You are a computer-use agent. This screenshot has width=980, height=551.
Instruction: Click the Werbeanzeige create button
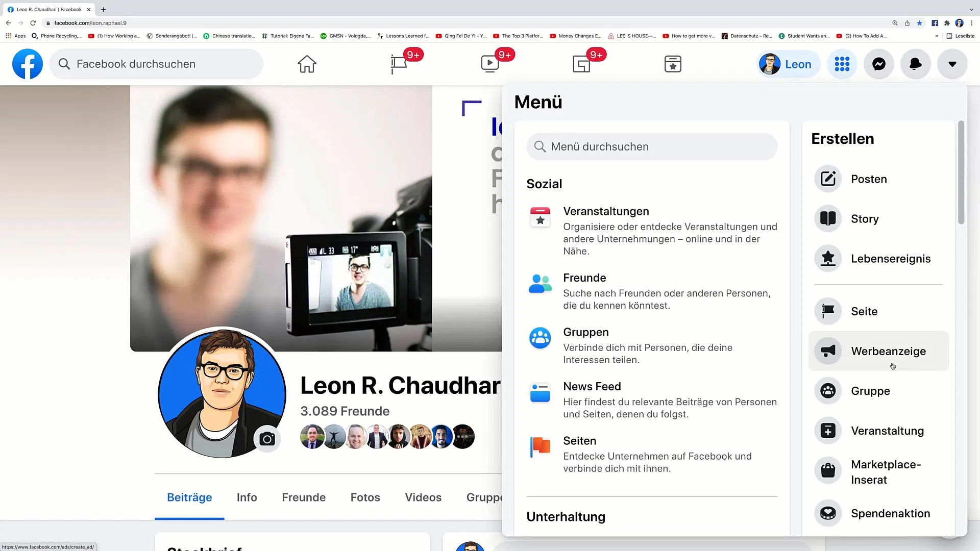point(878,351)
